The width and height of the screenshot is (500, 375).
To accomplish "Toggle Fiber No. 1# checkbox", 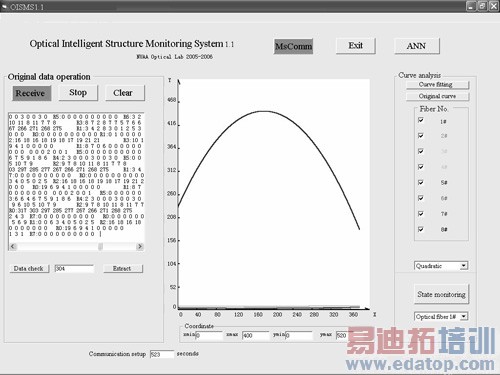I will 421,120.
